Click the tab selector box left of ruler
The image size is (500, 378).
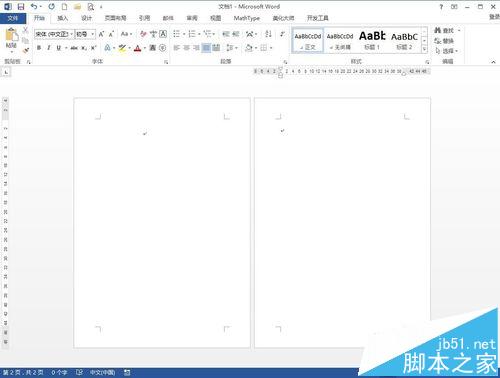pyautogui.click(x=6, y=72)
